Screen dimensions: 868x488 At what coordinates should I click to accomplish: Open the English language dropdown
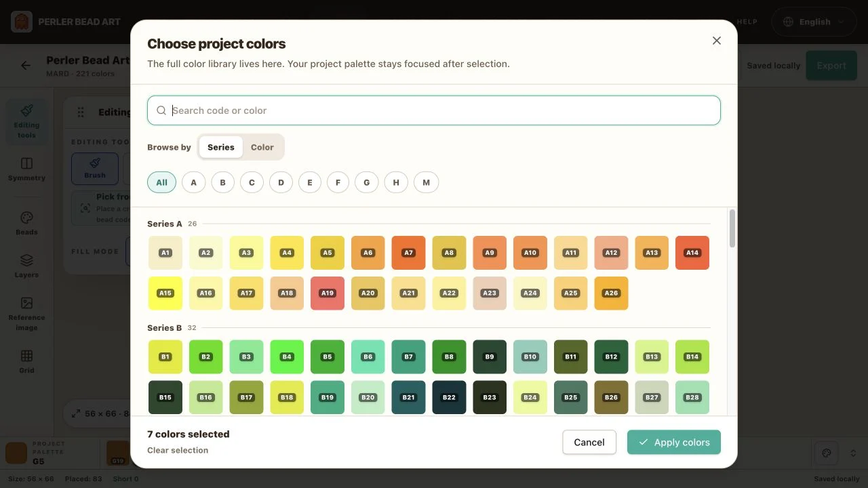[x=814, y=22]
